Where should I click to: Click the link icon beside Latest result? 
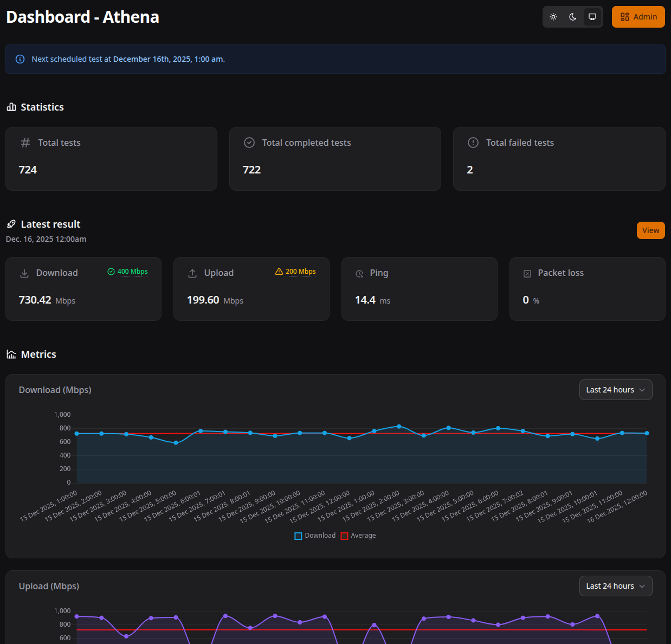coord(11,223)
